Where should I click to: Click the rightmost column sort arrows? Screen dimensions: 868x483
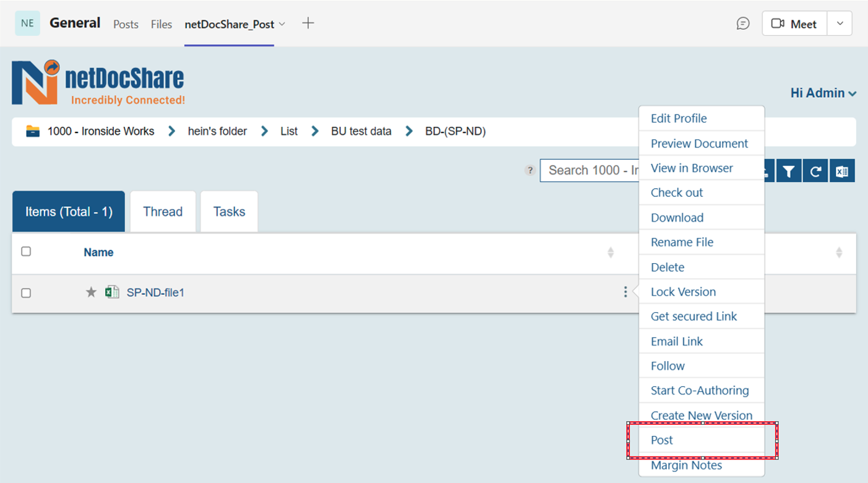coord(839,253)
